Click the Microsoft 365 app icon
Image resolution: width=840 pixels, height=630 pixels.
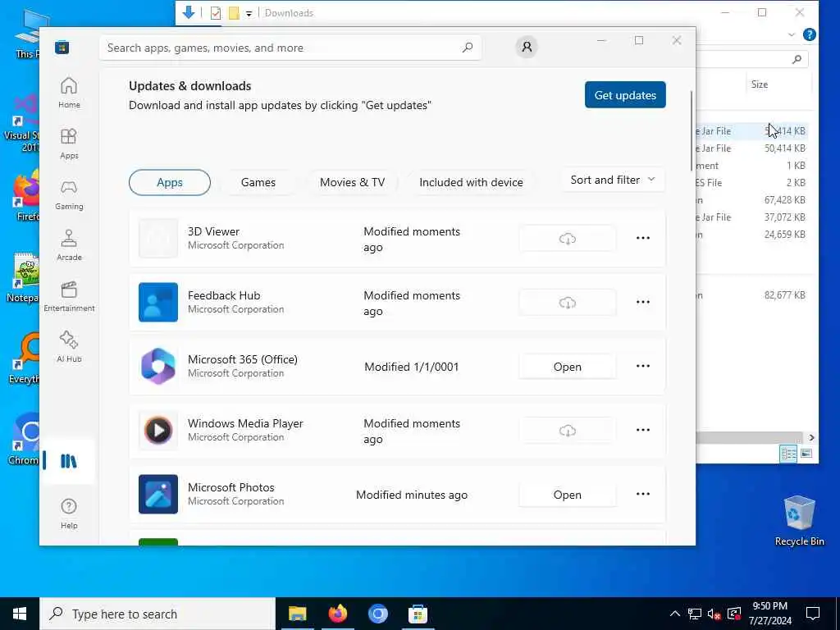point(158,367)
